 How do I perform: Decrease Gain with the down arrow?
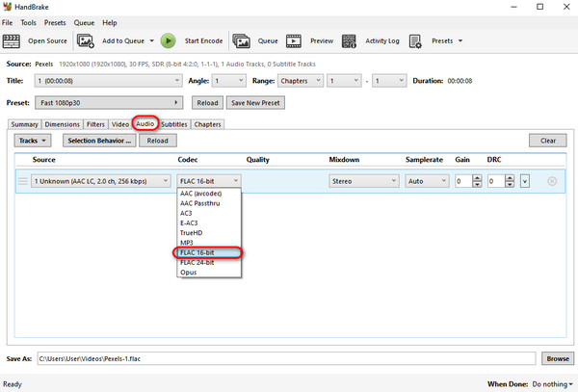click(477, 184)
